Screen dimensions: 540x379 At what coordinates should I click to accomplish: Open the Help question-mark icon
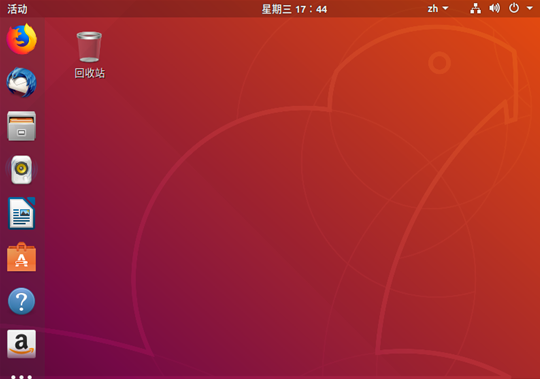click(21, 301)
